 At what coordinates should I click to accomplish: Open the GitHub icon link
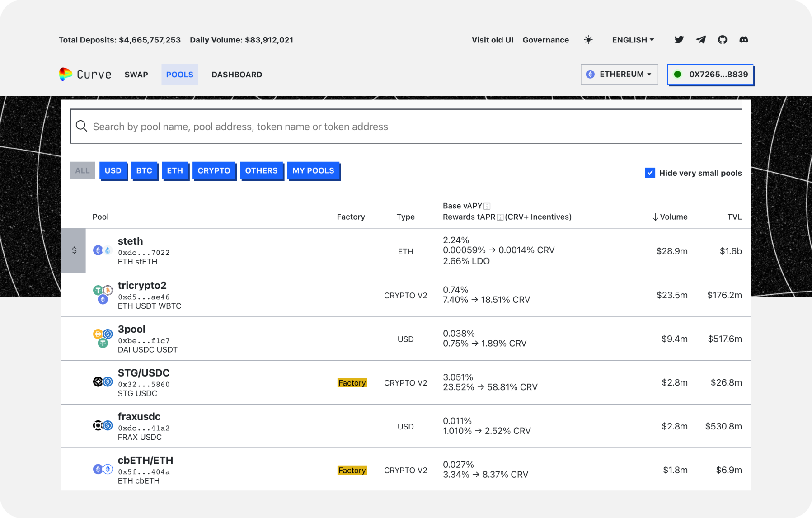(723, 40)
